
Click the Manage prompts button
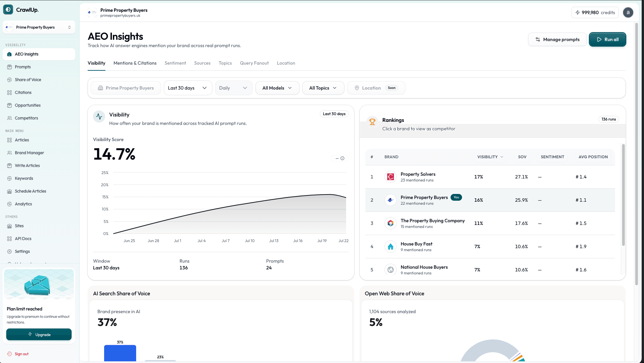click(557, 39)
